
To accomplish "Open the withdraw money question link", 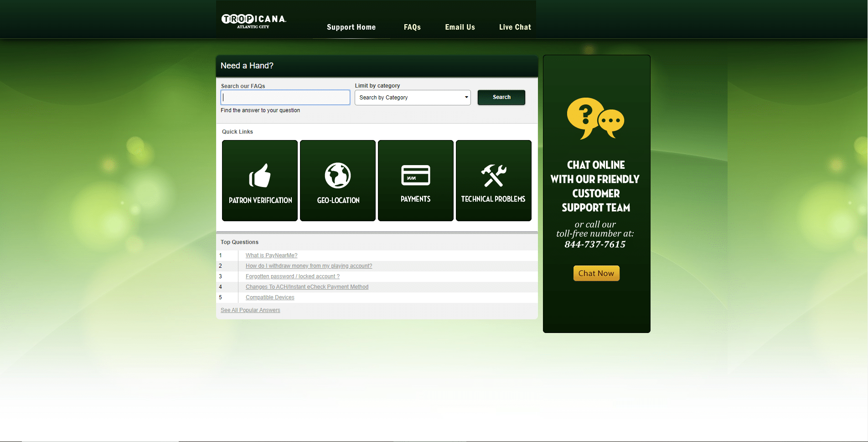I will [x=309, y=266].
